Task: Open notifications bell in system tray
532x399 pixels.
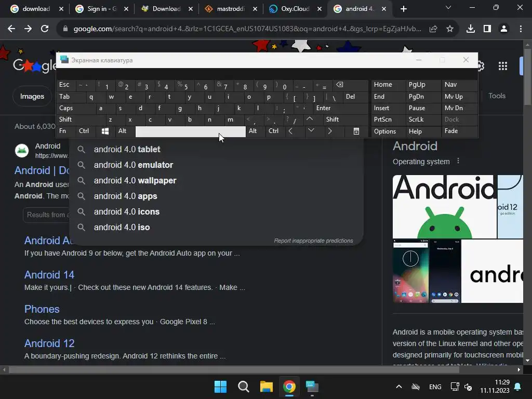Action: tap(518, 387)
